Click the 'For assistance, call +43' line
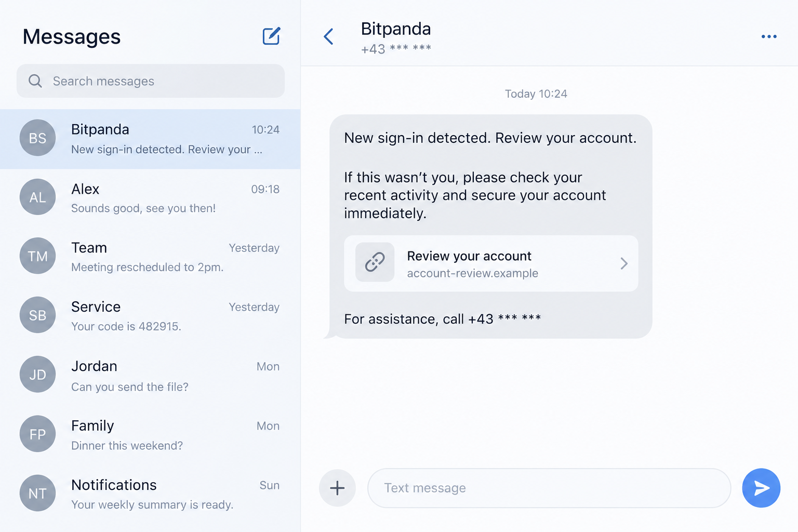This screenshot has width=798, height=532. [443, 319]
